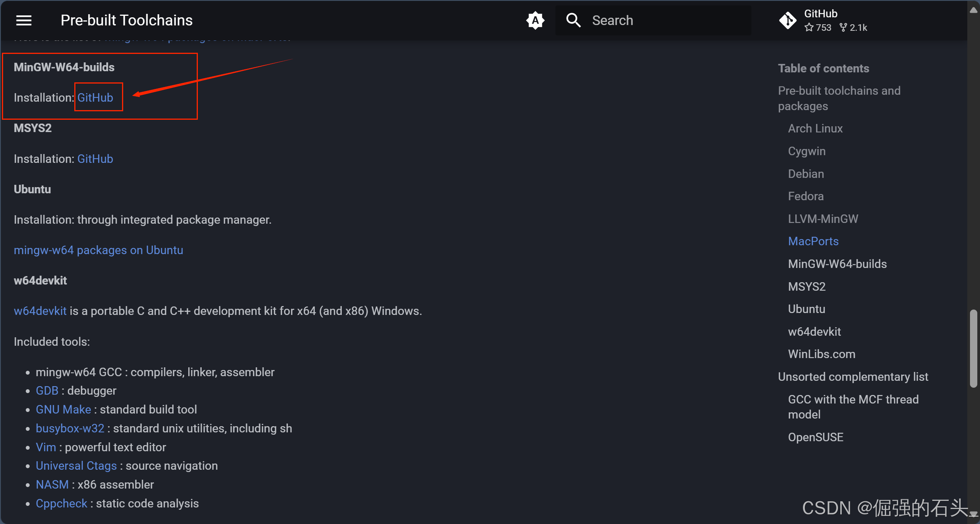Click the vertical scrollbar thumb
Image resolution: width=980 pixels, height=524 pixels.
(973, 348)
